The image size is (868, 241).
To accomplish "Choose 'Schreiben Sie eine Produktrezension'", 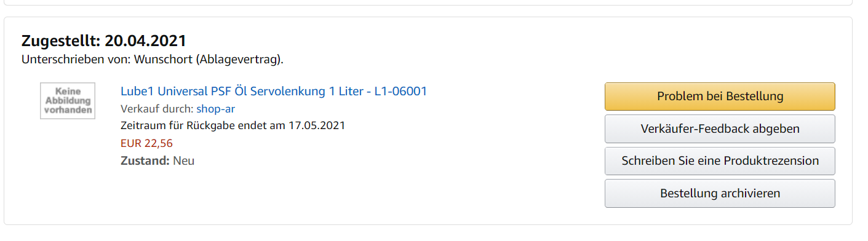I will 720,161.
